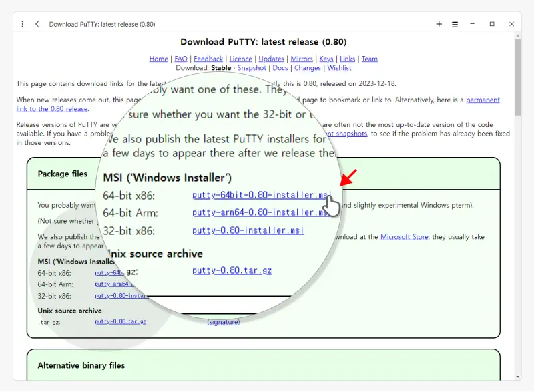This screenshot has height=392, width=534.
Task: Go back with the back arrow
Action: [37, 24]
